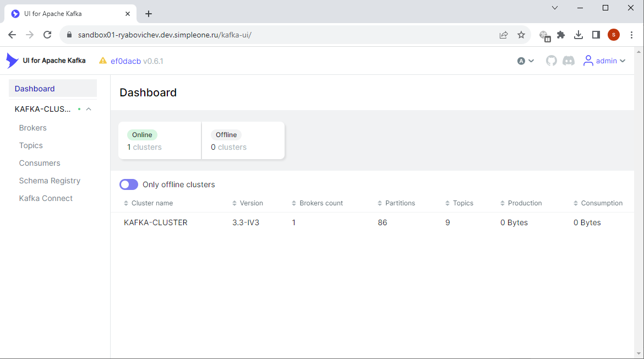The height and width of the screenshot is (359, 644).
Task: Collapse the KAFKA-CLUSTER sidebar section
Action: 89,109
